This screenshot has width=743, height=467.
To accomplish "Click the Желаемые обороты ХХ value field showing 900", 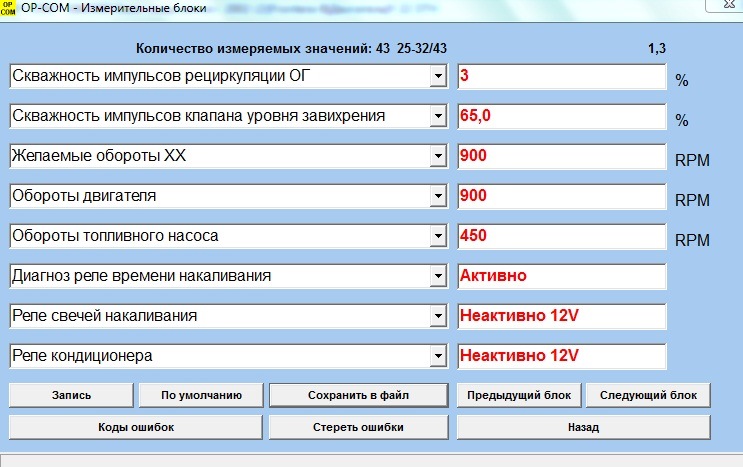I will point(562,156).
